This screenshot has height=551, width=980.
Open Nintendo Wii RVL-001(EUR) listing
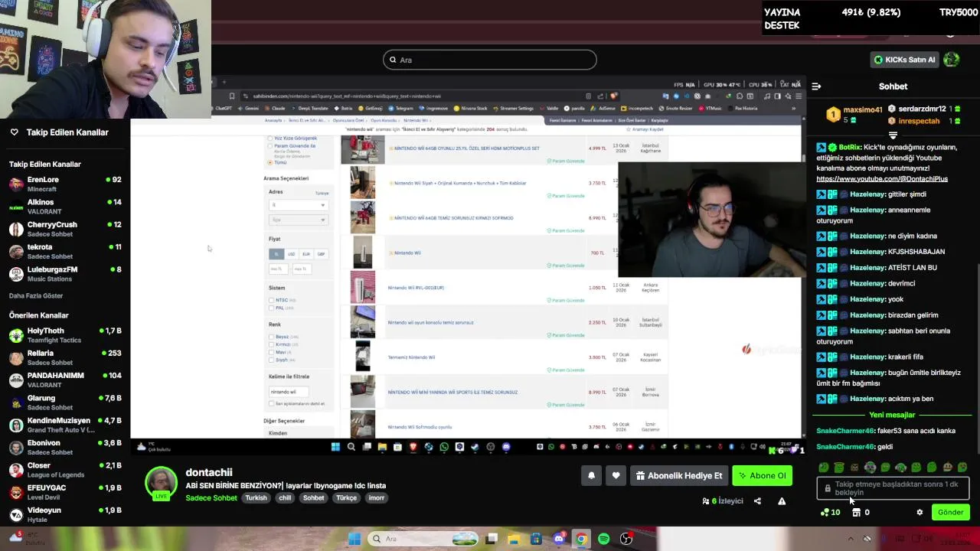[416, 288]
